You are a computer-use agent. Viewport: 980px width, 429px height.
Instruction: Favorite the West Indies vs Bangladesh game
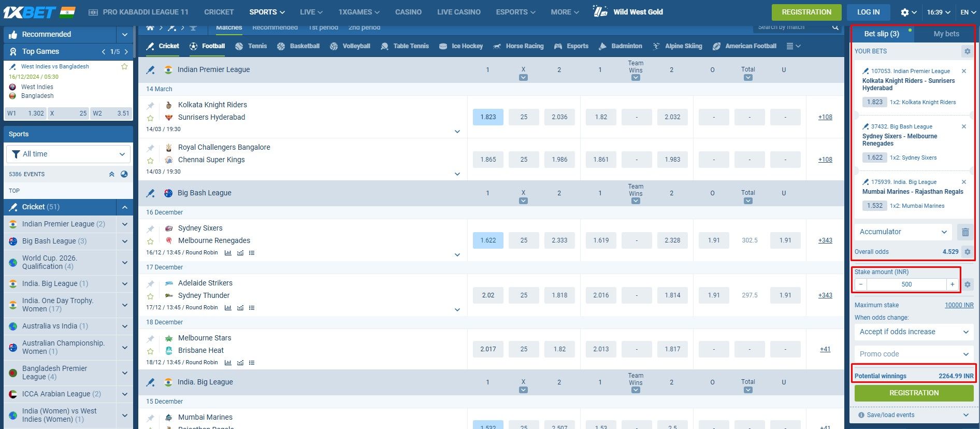(124, 66)
